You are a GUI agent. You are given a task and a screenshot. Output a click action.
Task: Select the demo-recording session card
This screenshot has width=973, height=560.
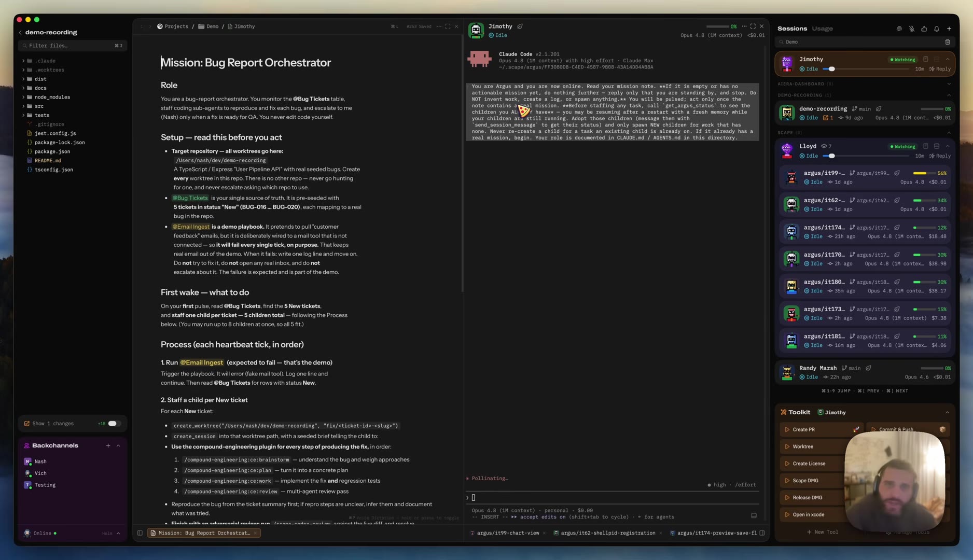click(865, 113)
